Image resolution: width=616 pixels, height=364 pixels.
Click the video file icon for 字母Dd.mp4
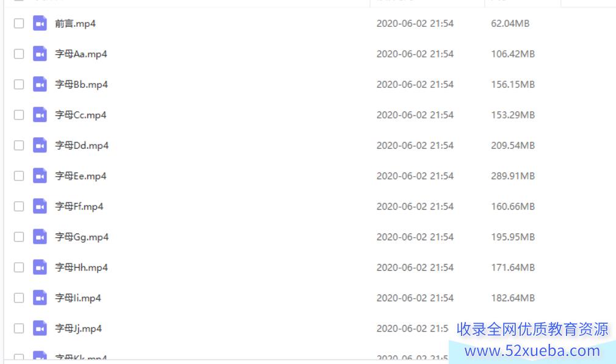pos(40,146)
